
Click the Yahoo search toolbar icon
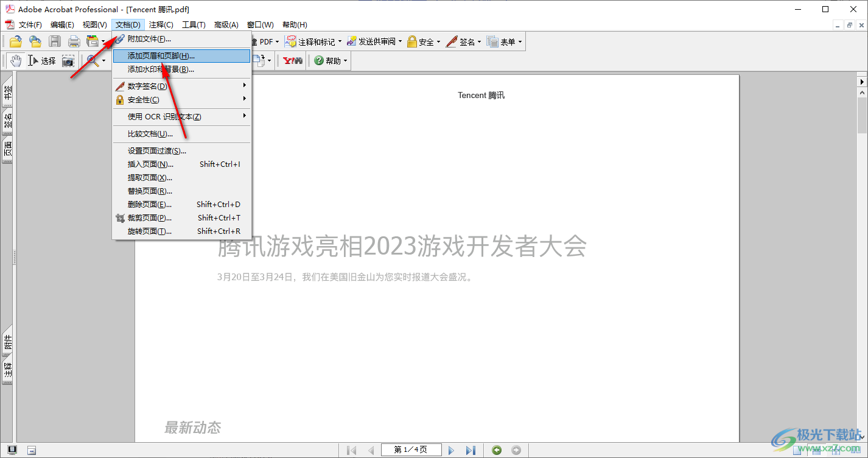pyautogui.click(x=293, y=60)
